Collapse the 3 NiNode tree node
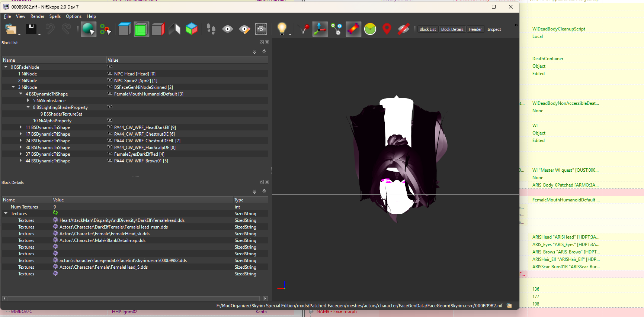 [x=13, y=87]
